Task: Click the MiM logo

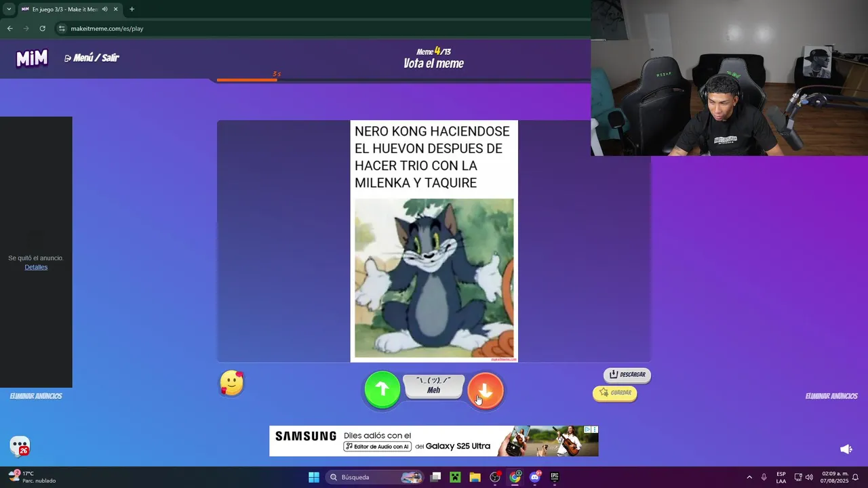Action: [32, 58]
